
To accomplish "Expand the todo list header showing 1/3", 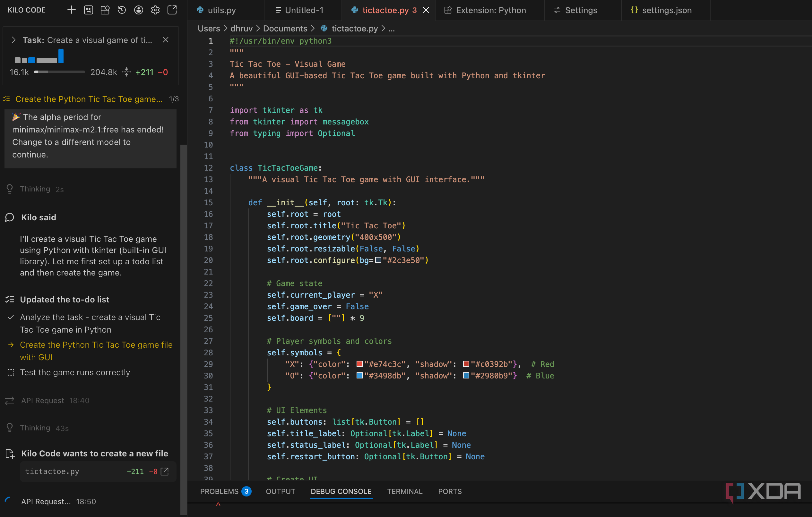I will [x=91, y=99].
